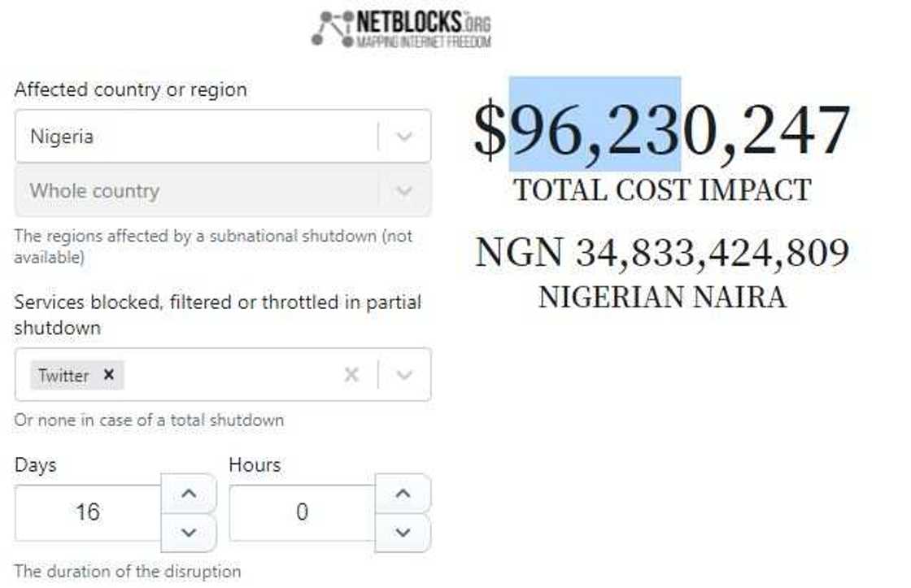The width and height of the screenshot is (911, 588).
Task: Focus the Days input showing 16
Action: point(88,512)
